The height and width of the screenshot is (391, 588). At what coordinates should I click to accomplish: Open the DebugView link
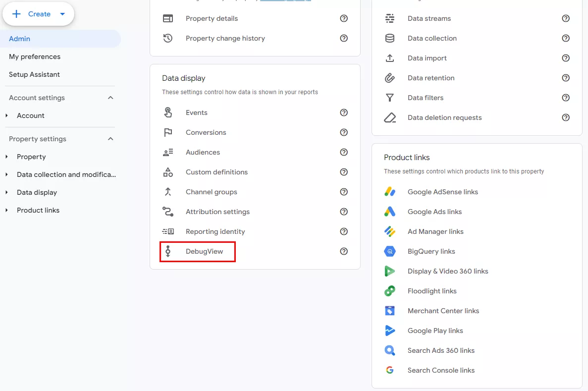point(205,251)
